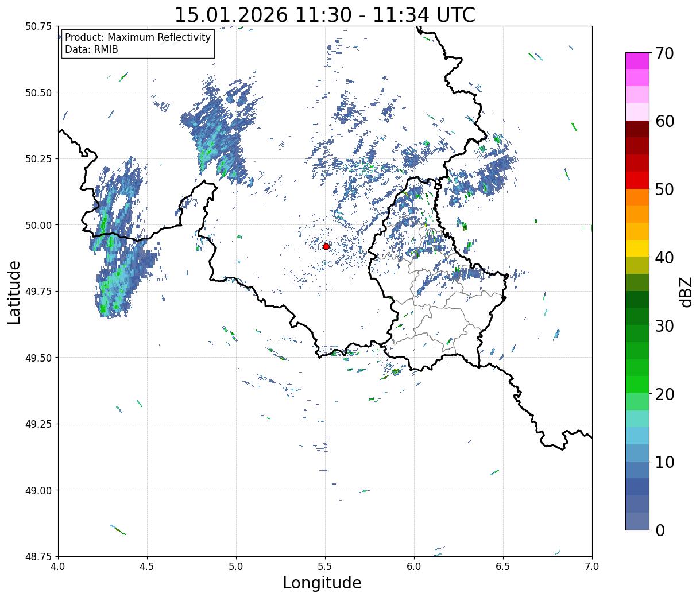Click the orange swatch just below 50 dBZ
Image resolution: width=700 pixels, height=597 pixels.
click(x=637, y=197)
